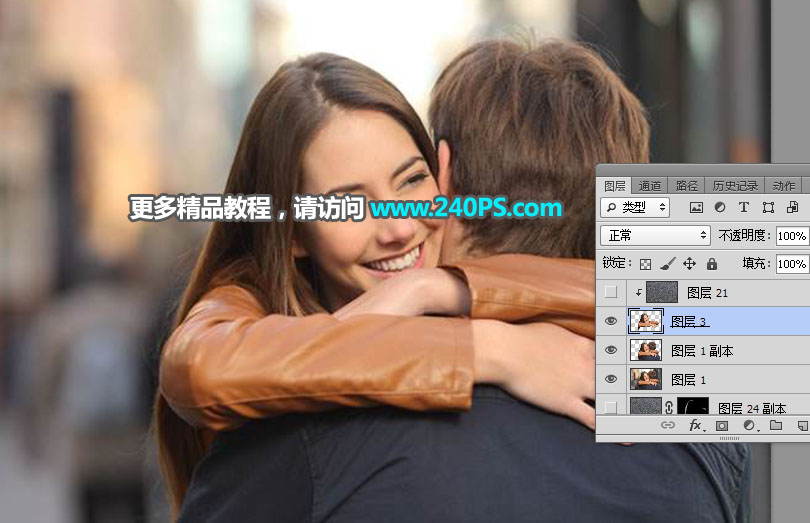The width and height of the screenshot is (810, 523).
Task: Create a new group folder icon
Action: click(x=776, y=425)
